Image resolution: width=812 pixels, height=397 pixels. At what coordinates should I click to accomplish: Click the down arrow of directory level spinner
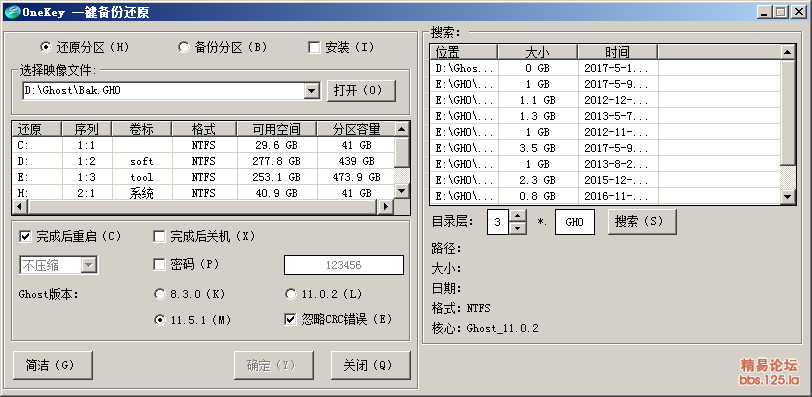[518, 228]
